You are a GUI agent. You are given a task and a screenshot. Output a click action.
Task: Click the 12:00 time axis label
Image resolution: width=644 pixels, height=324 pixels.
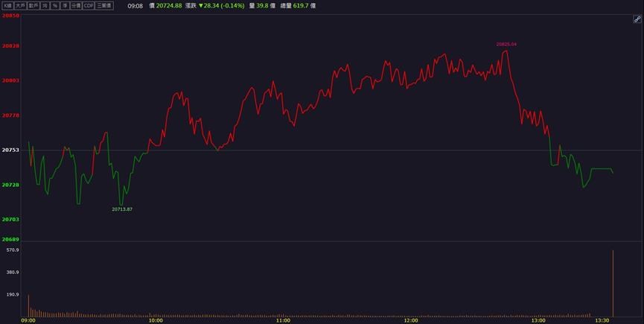point(411,321)
